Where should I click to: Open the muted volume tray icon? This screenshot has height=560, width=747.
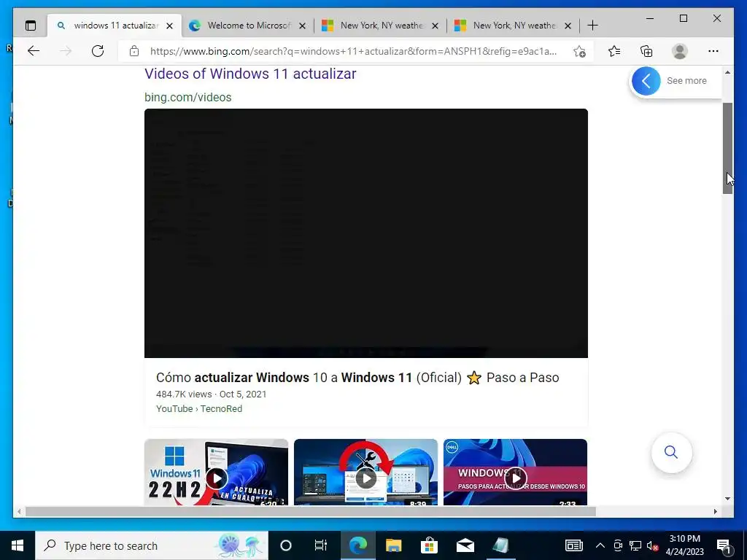point(653,545)
